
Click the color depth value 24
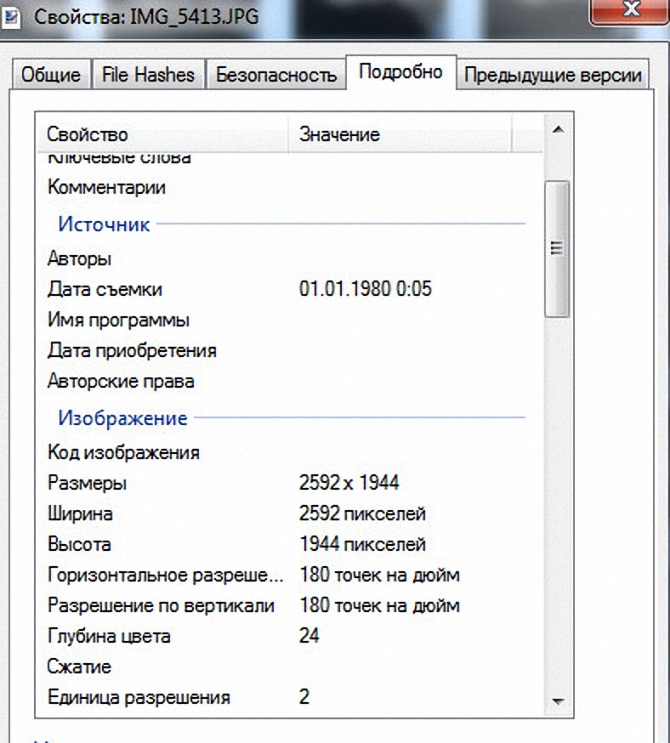point(309,635)
